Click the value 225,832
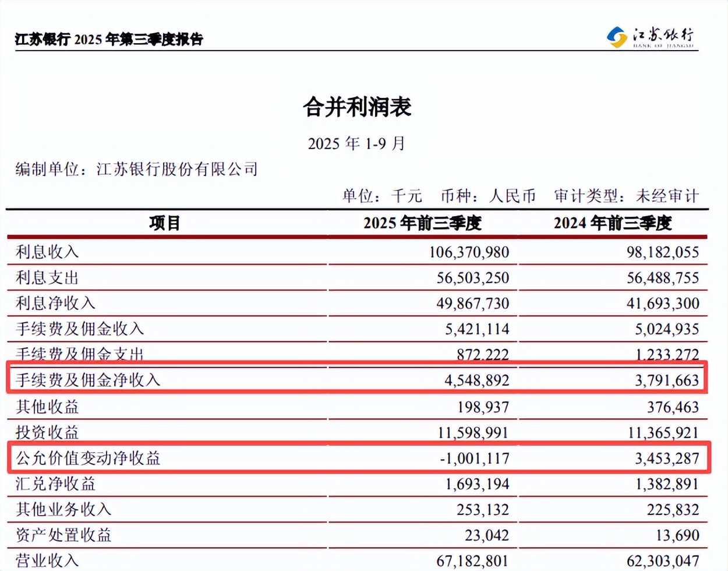The image size is (728, 571). point(673,510)
